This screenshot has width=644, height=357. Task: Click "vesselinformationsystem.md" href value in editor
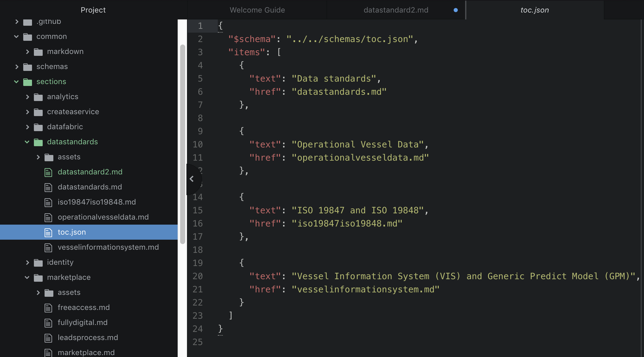[x=365, y=289]
